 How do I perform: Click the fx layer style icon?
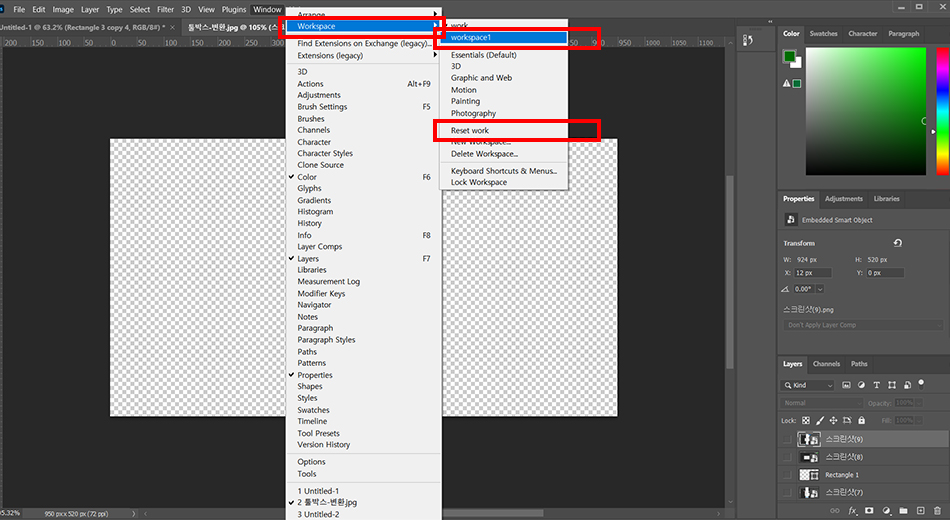(852, 511)
